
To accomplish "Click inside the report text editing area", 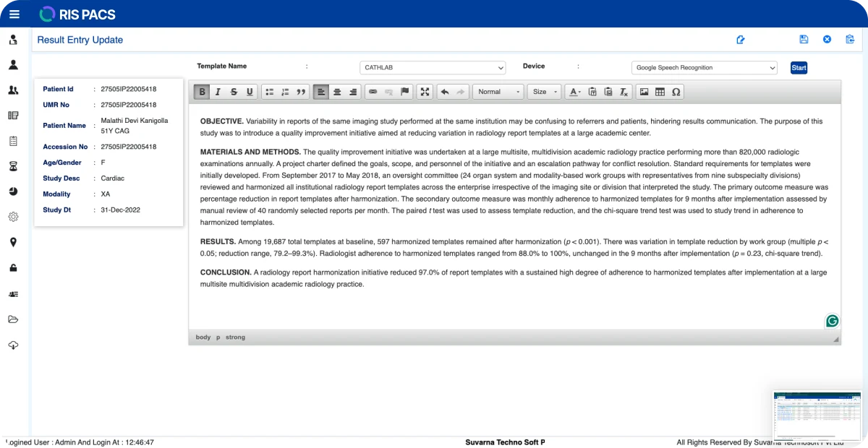I will (514, 216).
